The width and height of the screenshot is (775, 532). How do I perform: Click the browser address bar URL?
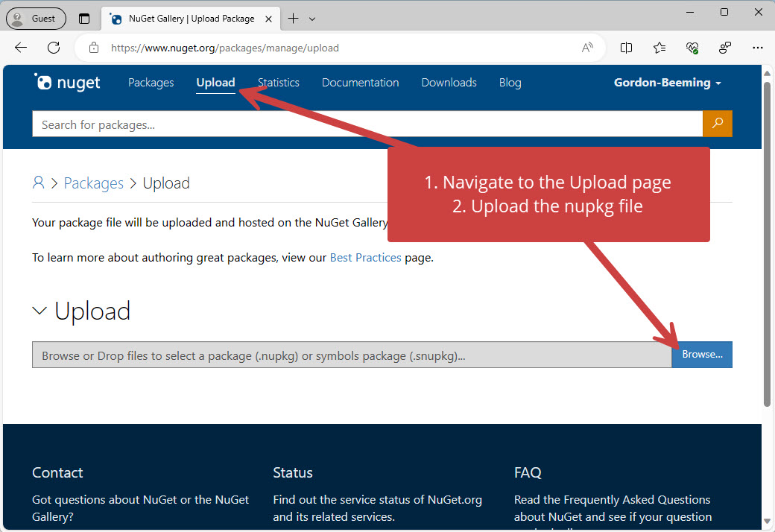point(225,48)
